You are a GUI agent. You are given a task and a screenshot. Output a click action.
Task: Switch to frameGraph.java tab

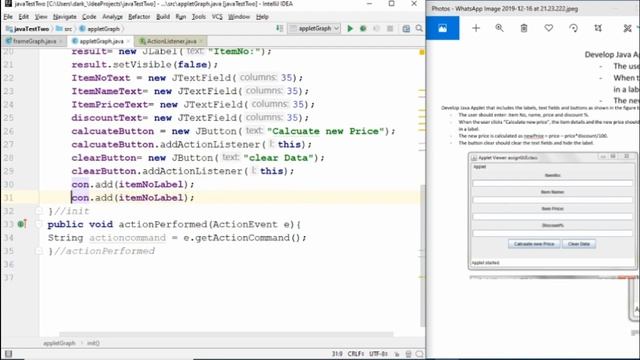point(34,41)
